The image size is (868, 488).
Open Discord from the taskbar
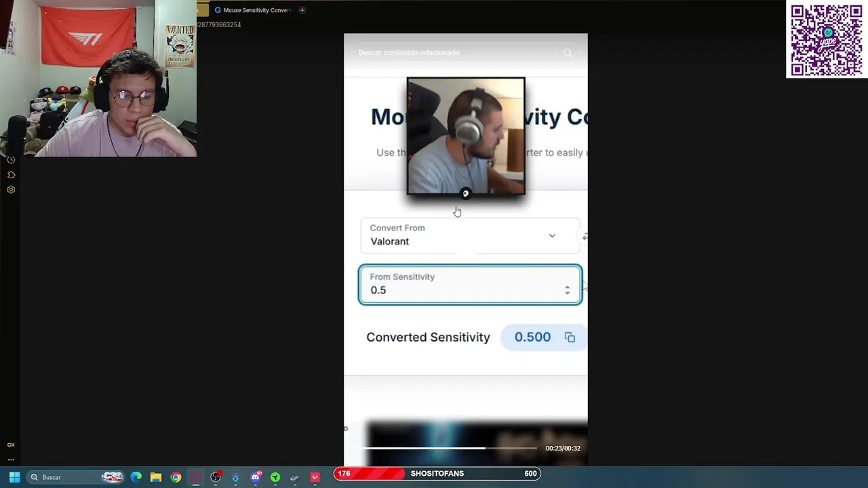tap(256, 477)
